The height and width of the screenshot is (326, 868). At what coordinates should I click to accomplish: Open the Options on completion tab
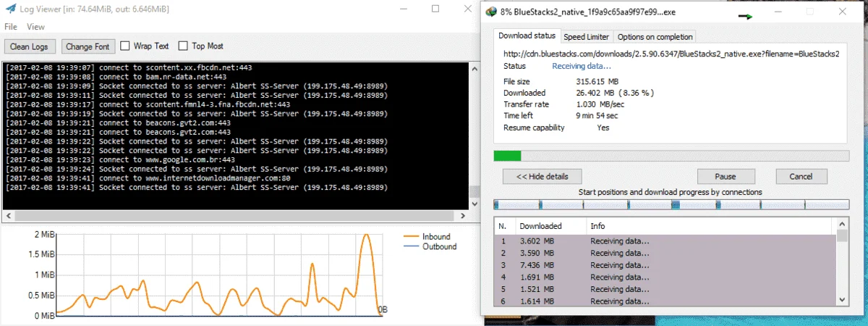click(655, 37)
